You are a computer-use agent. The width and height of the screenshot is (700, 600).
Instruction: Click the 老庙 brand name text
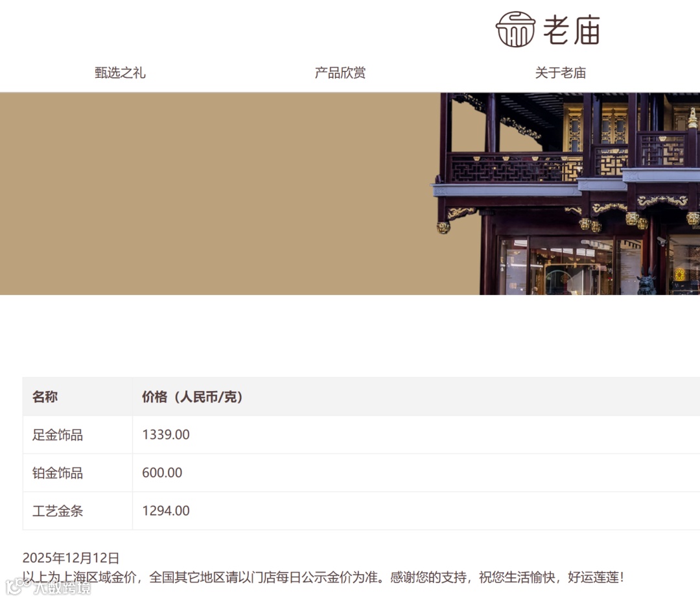click(571, 30)
